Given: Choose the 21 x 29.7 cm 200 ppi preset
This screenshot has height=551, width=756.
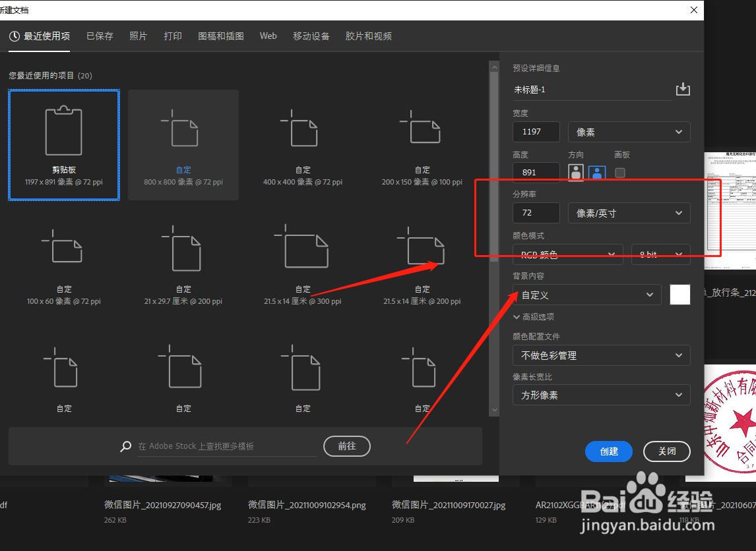Looking at the screenshot, I should pos(183,266).
